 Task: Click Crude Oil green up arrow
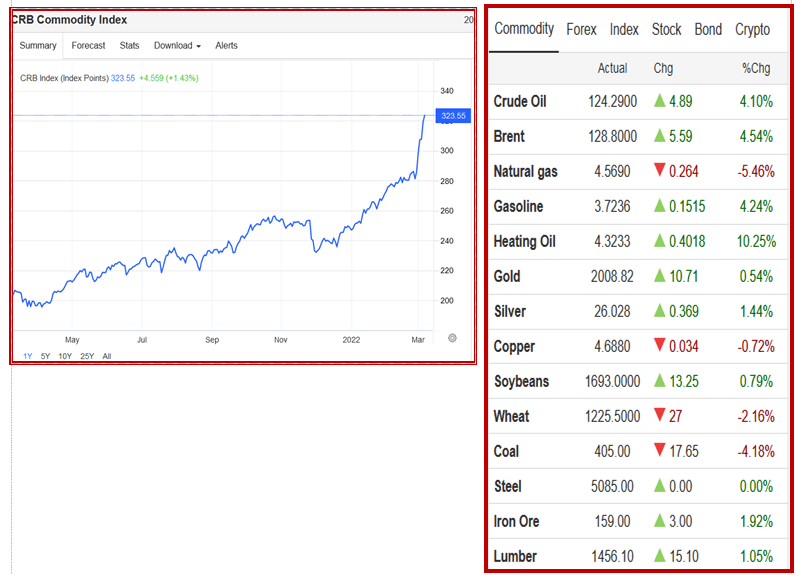(660, 101)
